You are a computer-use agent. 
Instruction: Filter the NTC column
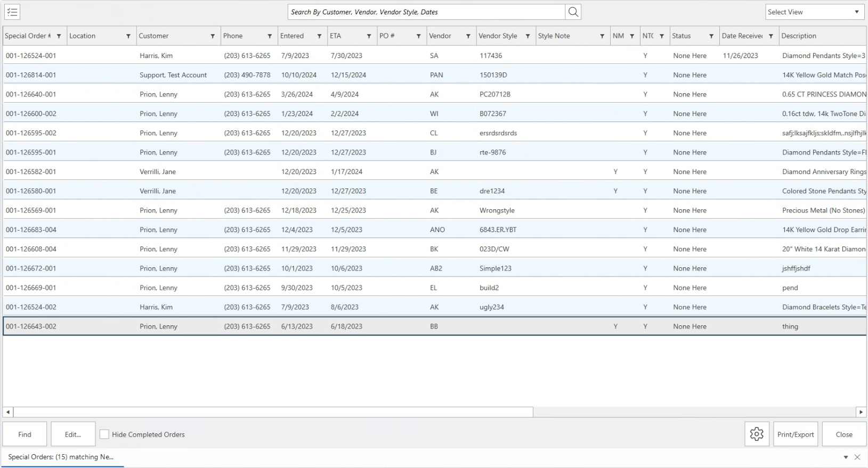click(x=662, y=36)
